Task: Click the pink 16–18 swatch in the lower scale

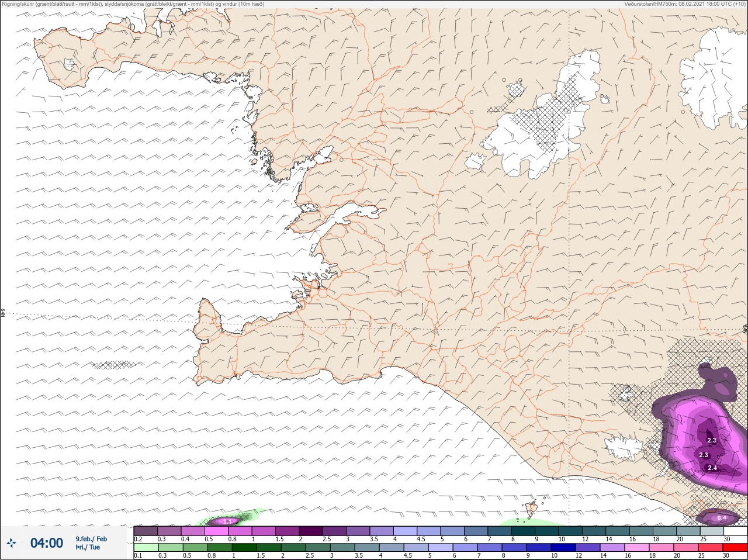Action: point(637,548)
